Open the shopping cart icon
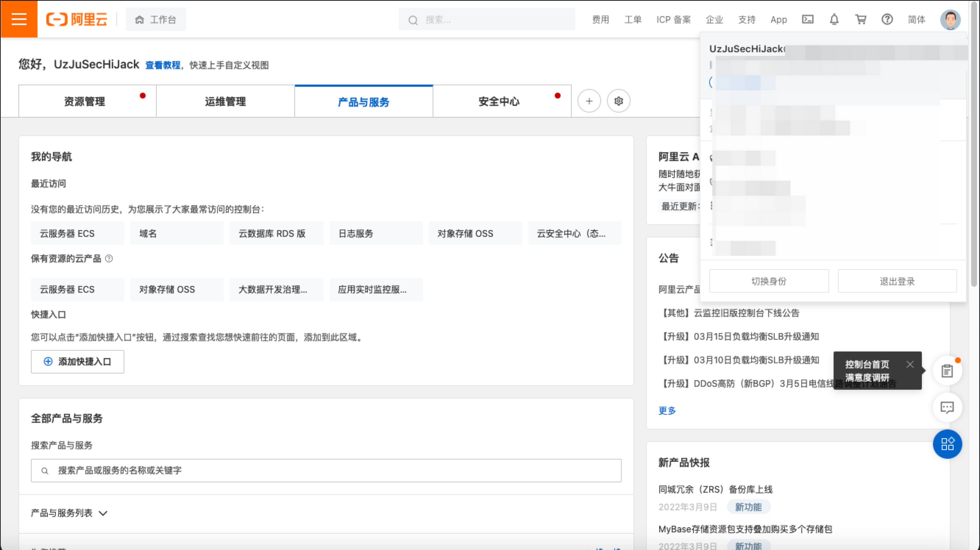The height and width of the screenshot is (550, 980). tap(860, 19)
